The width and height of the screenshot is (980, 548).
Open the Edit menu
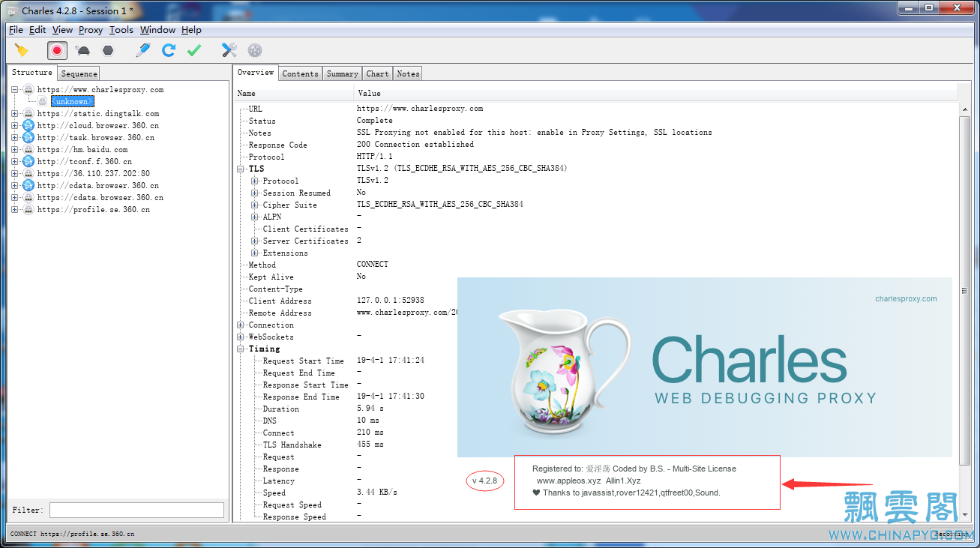[x=37, y=30]
